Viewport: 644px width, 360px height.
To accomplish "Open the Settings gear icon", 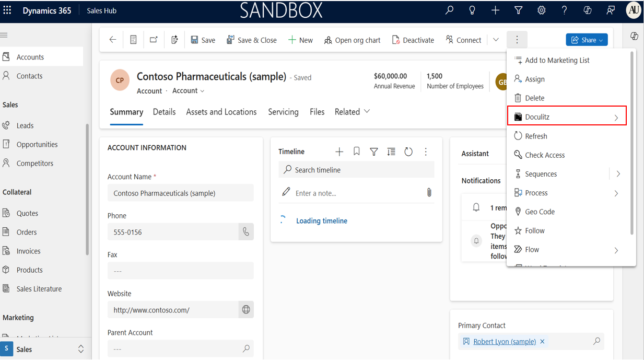I will [542, 10].
